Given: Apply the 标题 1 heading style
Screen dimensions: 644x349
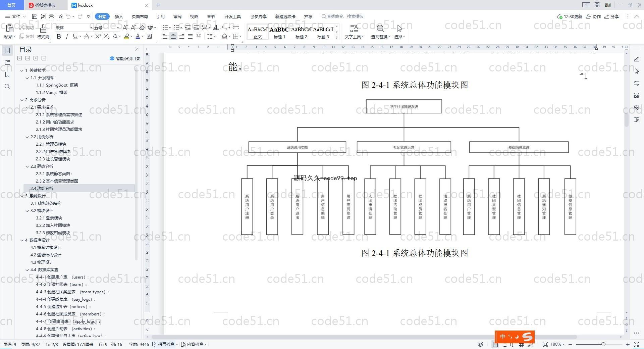Looking at the screenshot, I should (279, 32).
